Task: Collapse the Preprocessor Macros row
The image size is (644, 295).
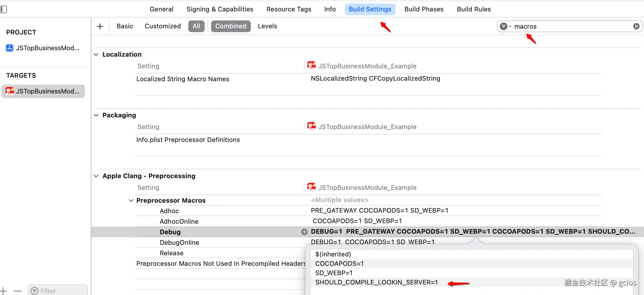Action: (x=131, y=200)
